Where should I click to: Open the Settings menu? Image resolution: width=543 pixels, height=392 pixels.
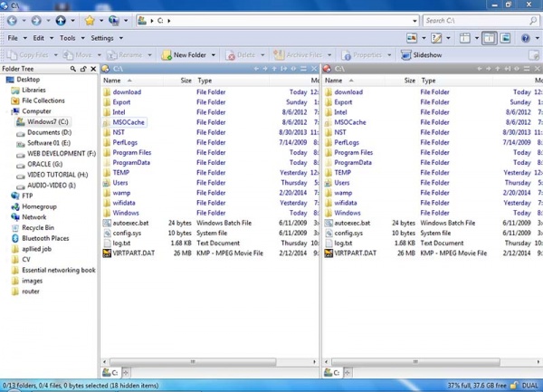pos(102,38)
